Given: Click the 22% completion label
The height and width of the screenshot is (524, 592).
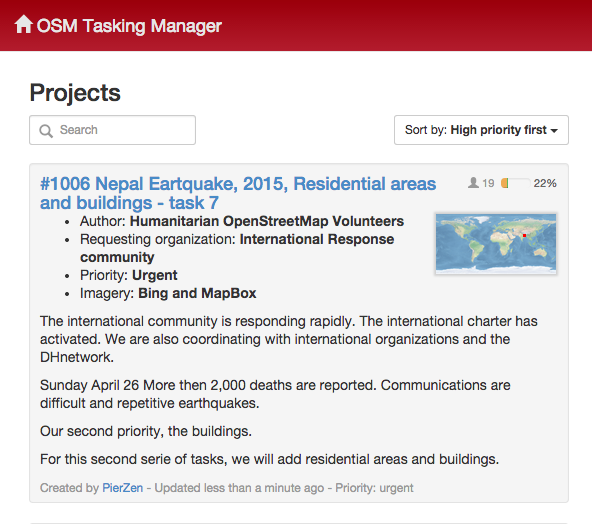Looking at the screenshot, I should point(545,183).
